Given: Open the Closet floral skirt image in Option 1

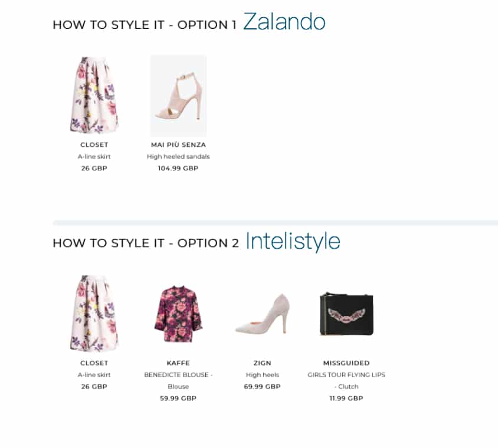Looking at the screenshot, I should coord(94,95).
